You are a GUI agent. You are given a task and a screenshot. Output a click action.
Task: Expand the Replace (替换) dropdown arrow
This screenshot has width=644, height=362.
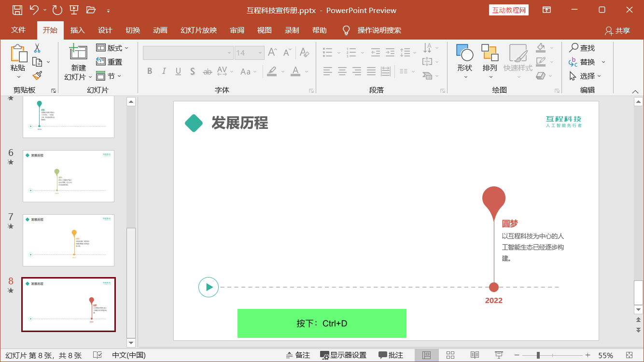tap(603, 62)
